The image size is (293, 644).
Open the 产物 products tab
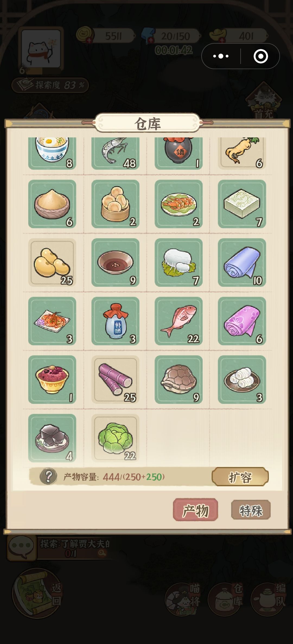point(195,510)
